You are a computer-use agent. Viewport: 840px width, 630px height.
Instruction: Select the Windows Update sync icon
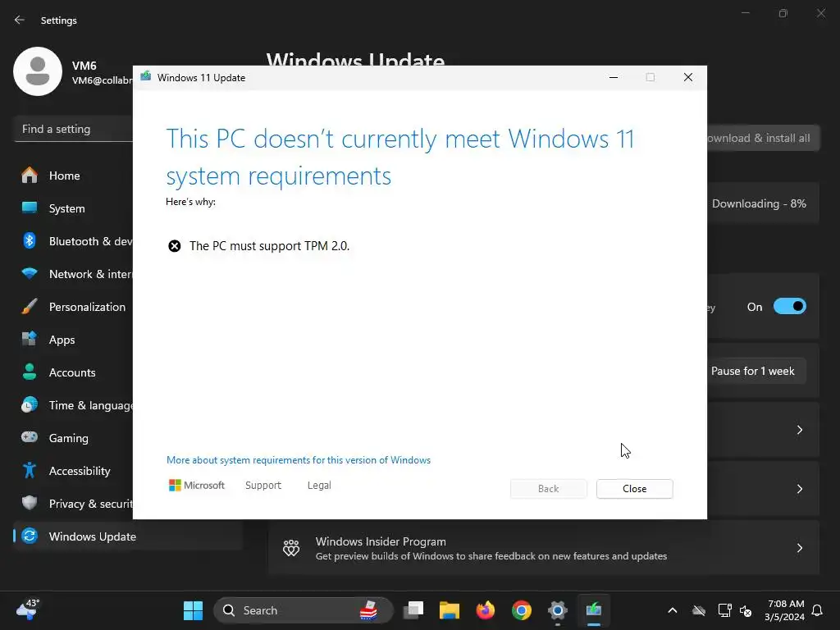point(30,536)
